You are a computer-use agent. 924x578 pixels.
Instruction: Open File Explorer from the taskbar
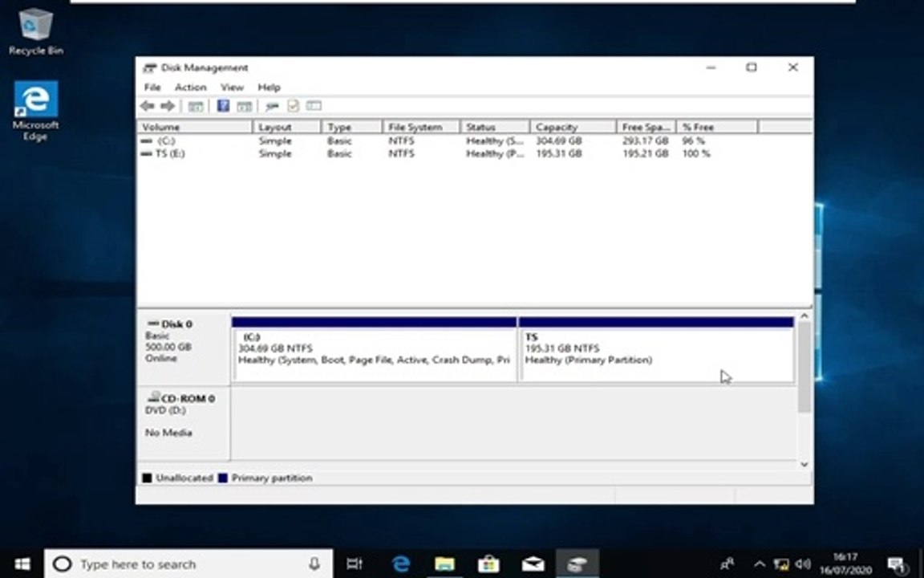pos(444,564)
